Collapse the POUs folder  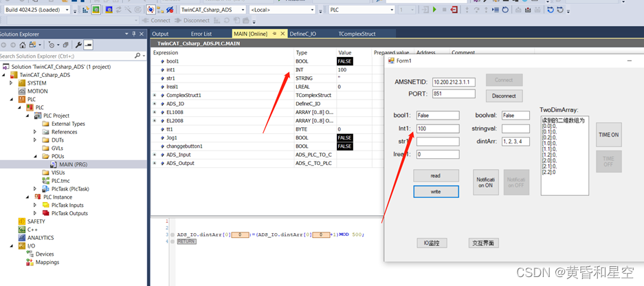tap(35, 156)
